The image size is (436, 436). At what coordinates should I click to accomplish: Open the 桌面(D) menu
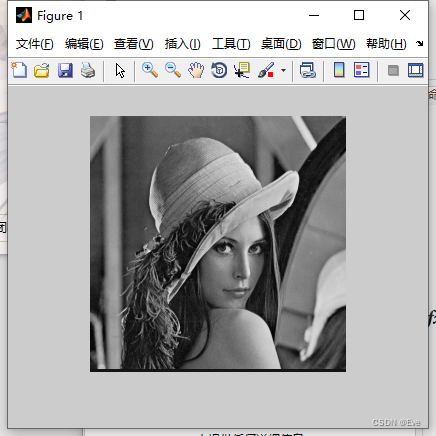pyautogui.click(x=281, y=44)
